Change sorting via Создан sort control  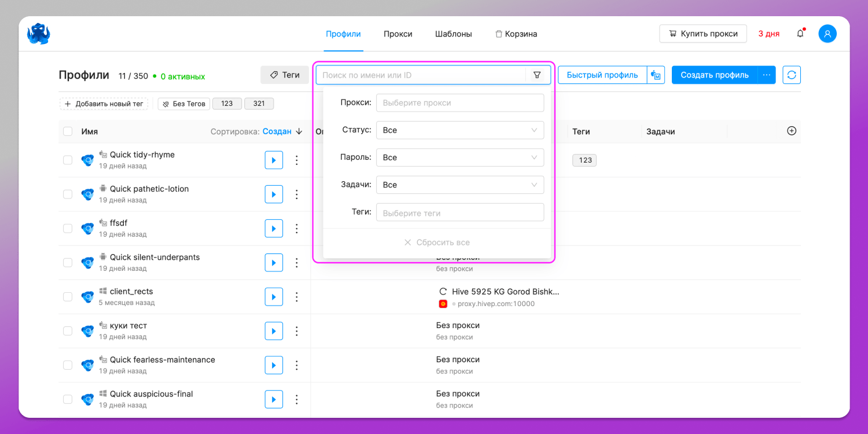click(282, 131)
